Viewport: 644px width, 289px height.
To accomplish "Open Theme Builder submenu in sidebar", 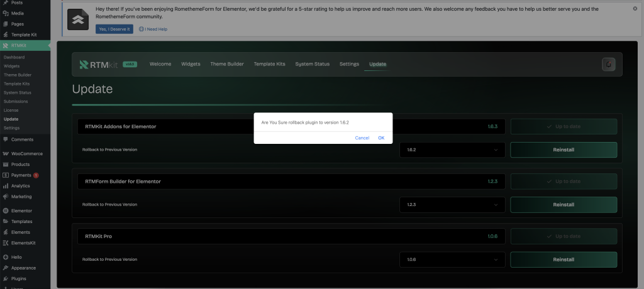I will click(x=18, y=75).
